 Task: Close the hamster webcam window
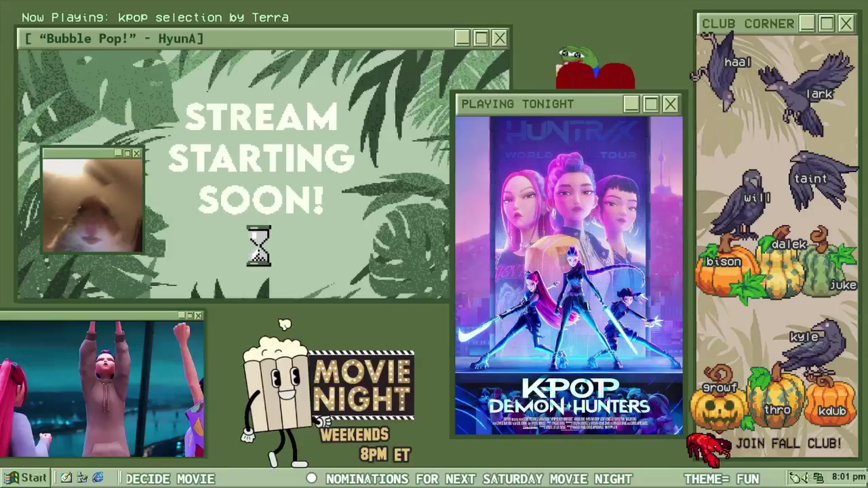[x=137, y=154]
